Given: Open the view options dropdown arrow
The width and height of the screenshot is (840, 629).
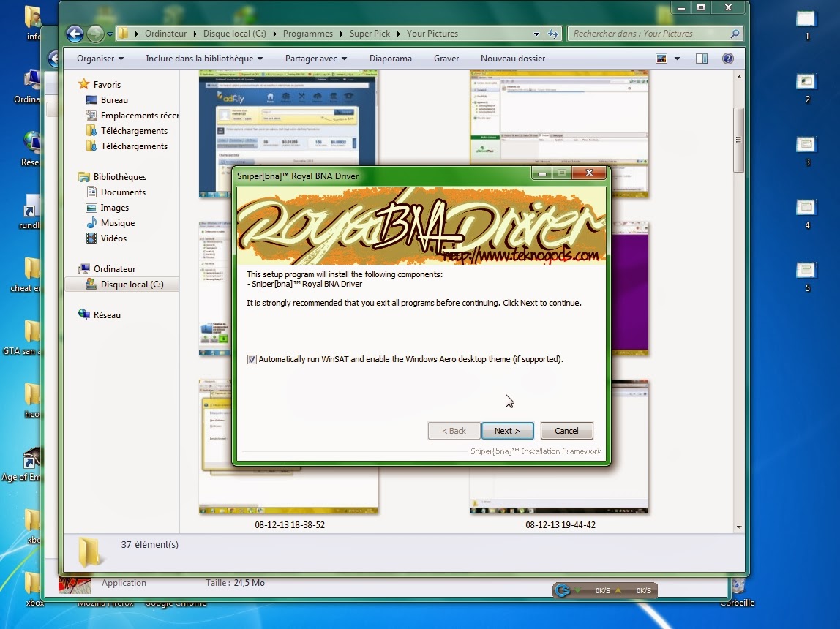Looking at the screenshot, I should 677,59.
